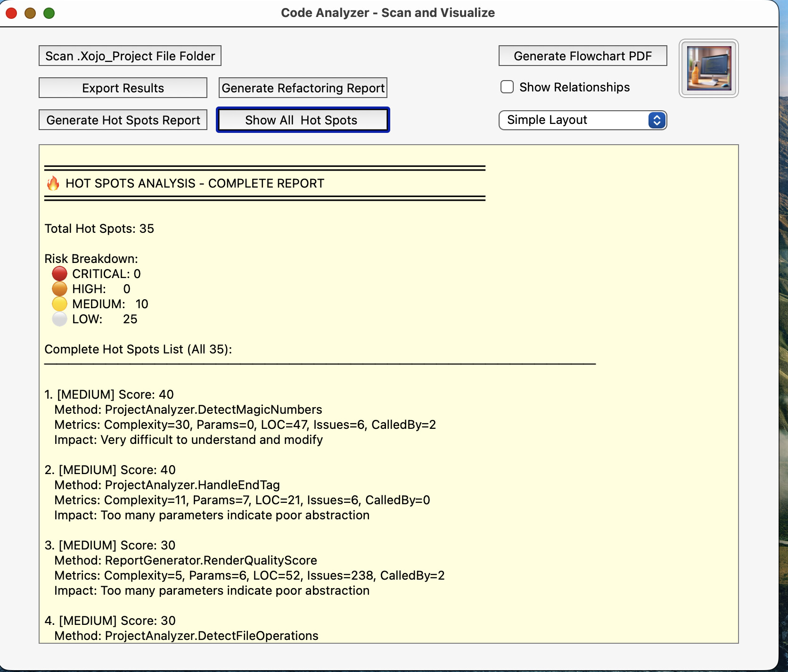Click the computer desk thumbnail image
This screenshot has width=788, height=672.
click(708, 68)
